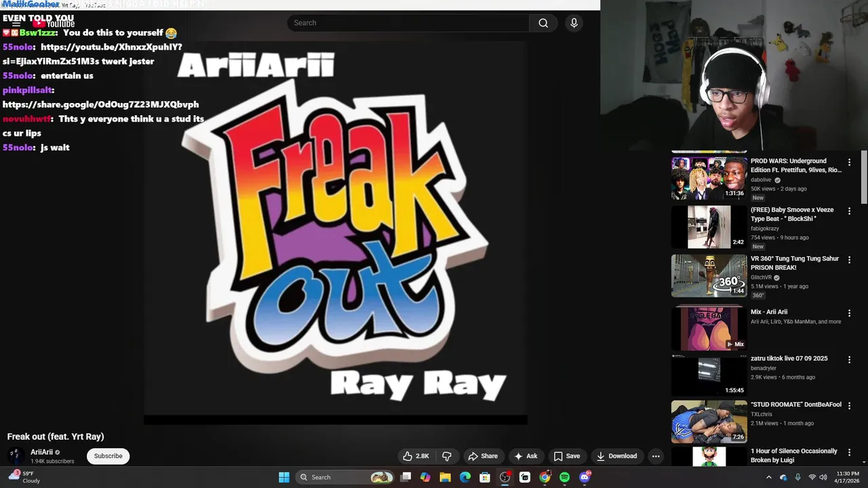Focus the YouTube search field
Image resolution: width=868 pixels, height=488 pixels.
click(408, 23)
